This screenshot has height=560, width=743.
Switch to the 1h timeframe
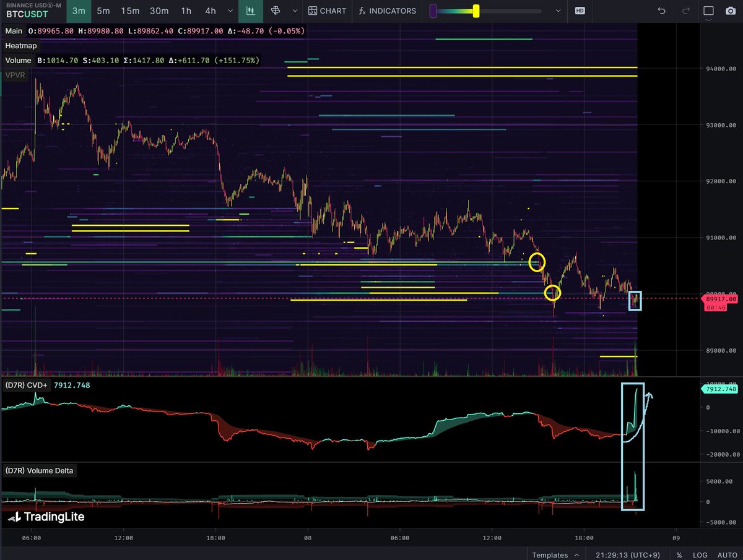(186, 11)
